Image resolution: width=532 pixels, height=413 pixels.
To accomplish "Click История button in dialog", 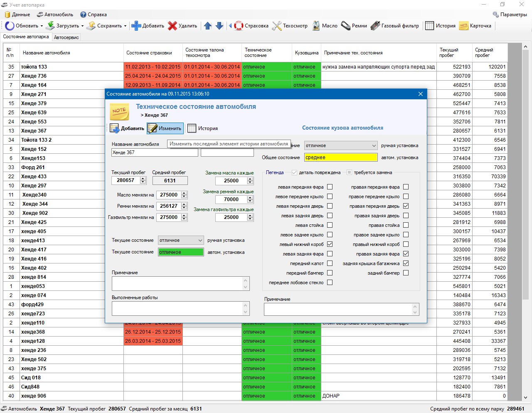I will point(202,128).
